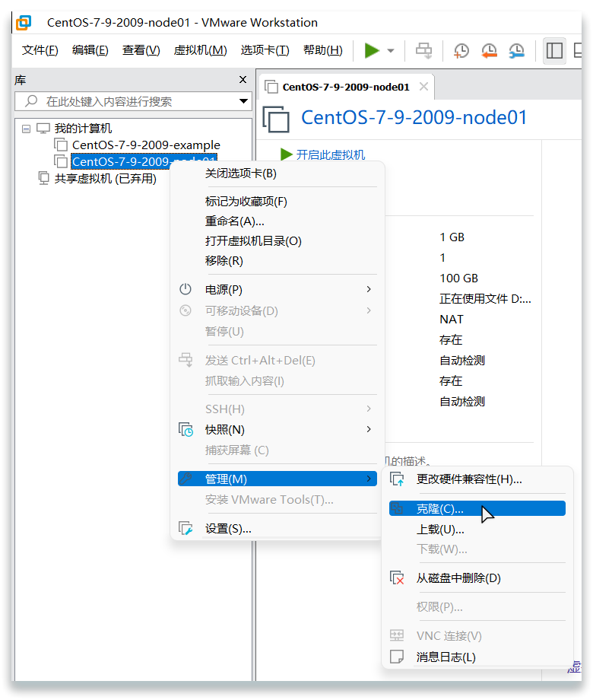Switch to the CentOS-7-9-2009-node01 tab
The image size is (593, 700).
click(345, 87)
